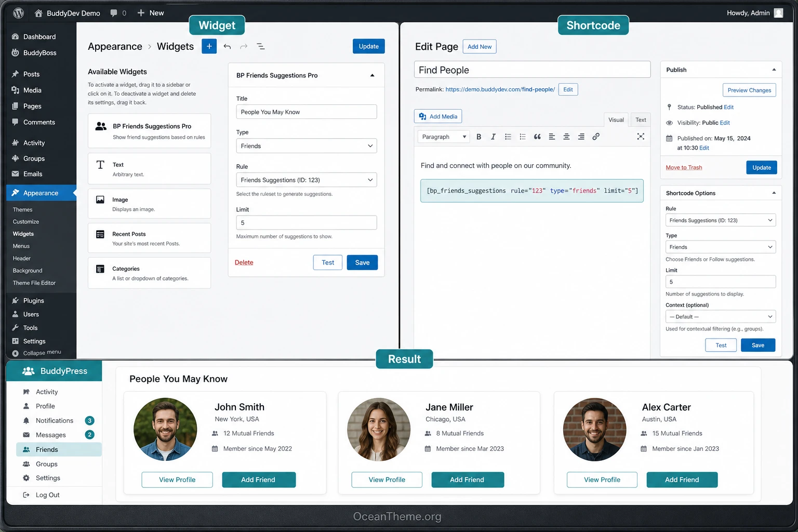798x532 pixels.
Task: Insert a numbered list in editor
Action: click(x=523, y=137)
